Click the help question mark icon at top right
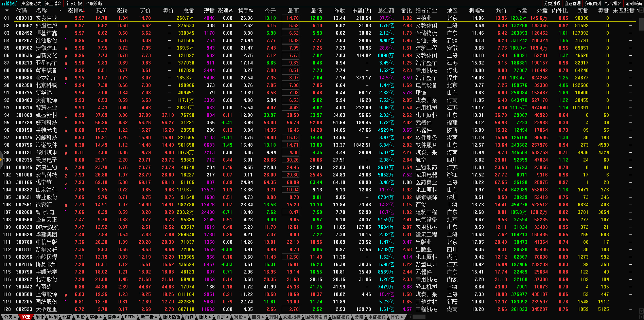The height and width of the screenshot is (320, 644). [x=638, y=11]
